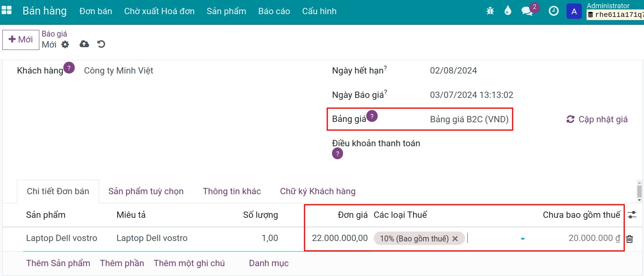Screen dimensions: 644x276
Task: Click the Số lượng column header
Action: click(x=260, y=215)
